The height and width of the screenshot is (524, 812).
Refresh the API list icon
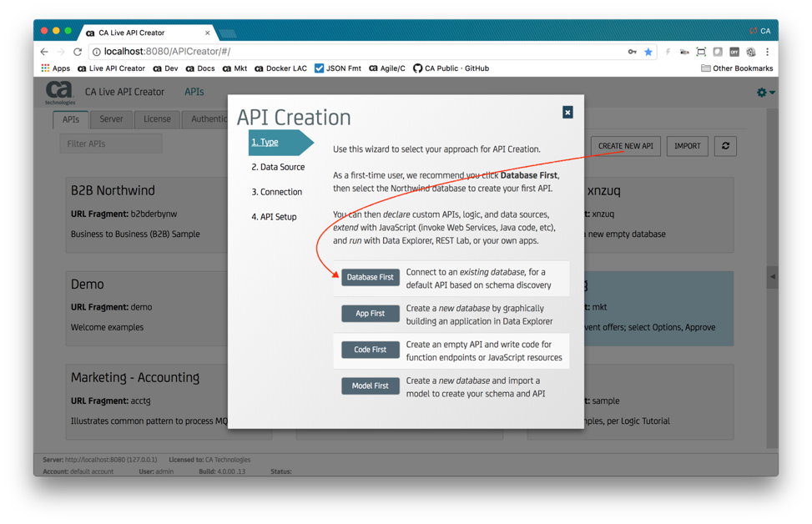click(x=725, y=146)
